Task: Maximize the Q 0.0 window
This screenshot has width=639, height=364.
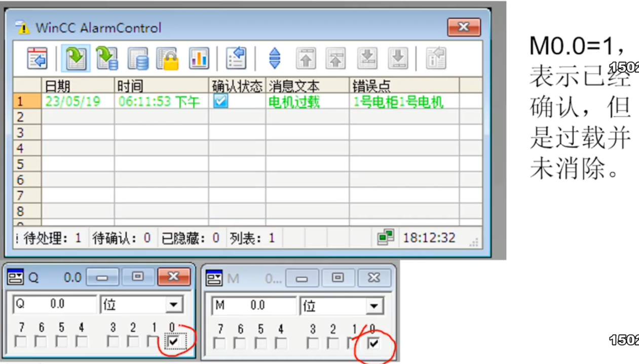Action: 137,277
